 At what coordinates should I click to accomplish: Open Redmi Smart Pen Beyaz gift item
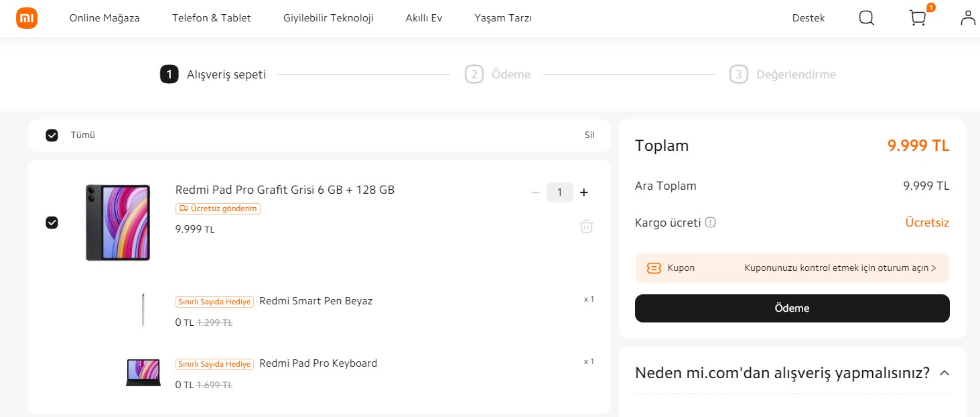316,301
